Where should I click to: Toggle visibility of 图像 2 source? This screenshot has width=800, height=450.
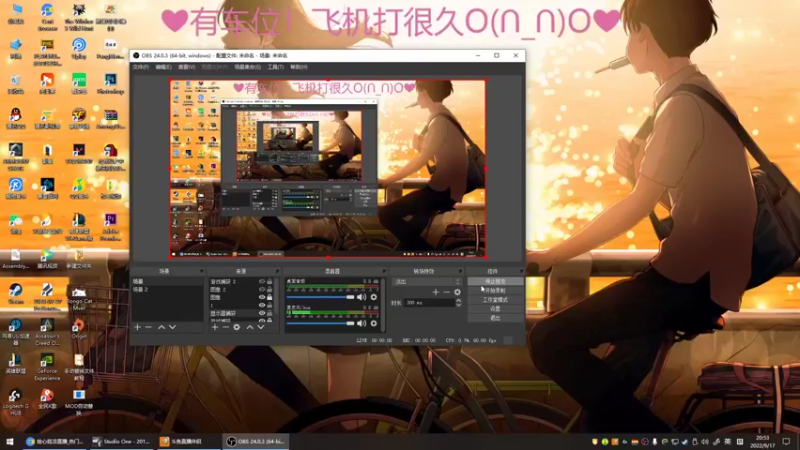coord(262,289)
